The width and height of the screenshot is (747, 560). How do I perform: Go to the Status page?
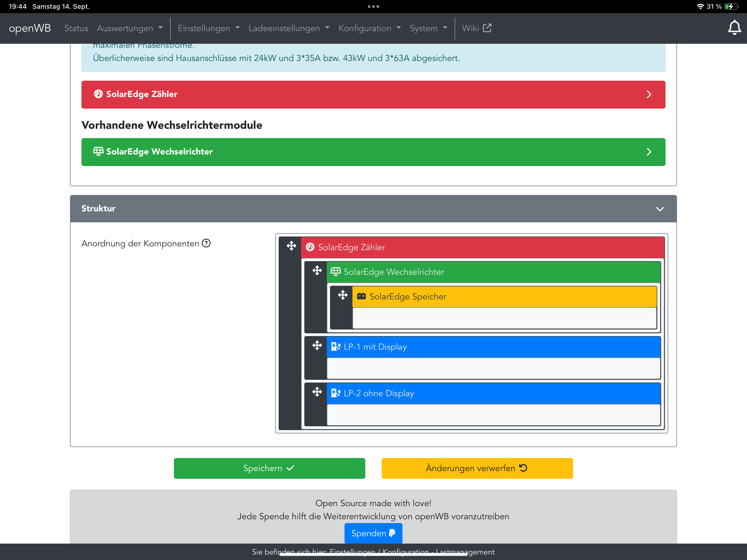[76, 28]
